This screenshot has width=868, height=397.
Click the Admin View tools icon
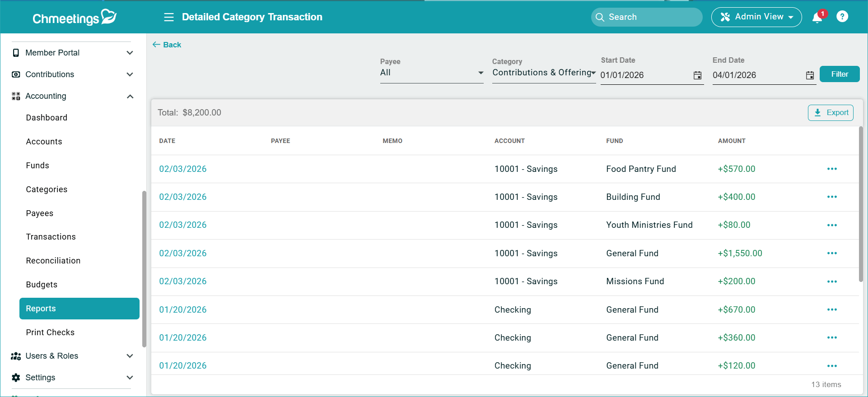coord(725,17)
